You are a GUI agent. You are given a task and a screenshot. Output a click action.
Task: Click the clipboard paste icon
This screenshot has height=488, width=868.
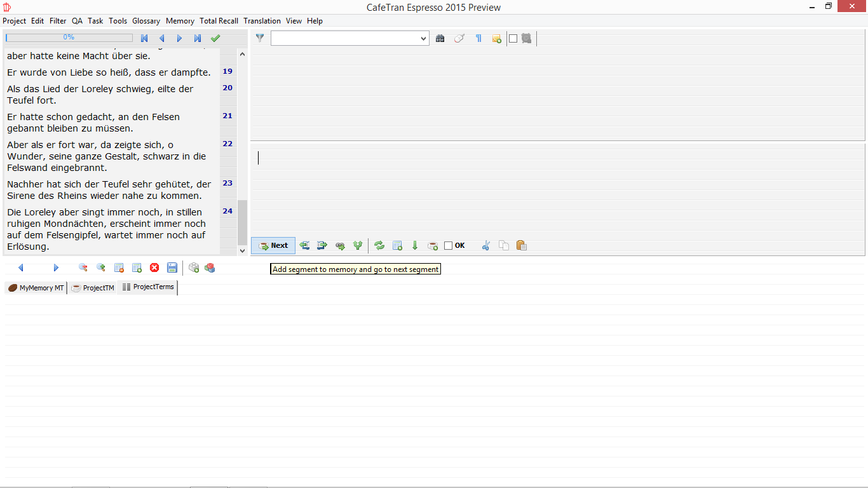(522, 246)
